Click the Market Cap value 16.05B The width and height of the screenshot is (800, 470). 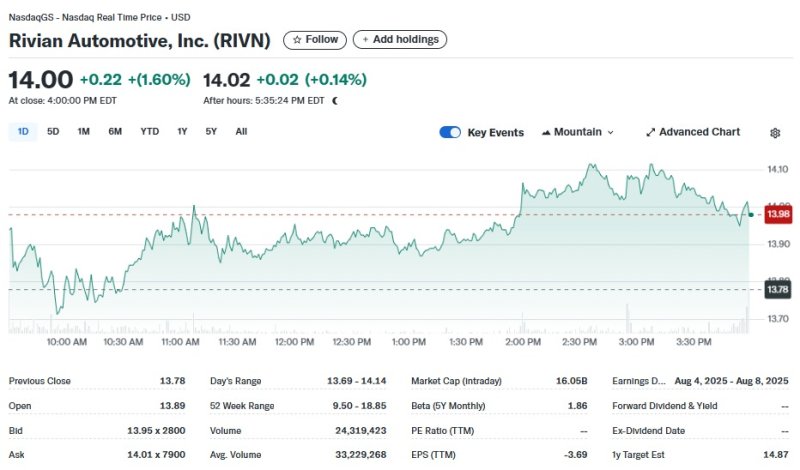coord(571,381)
